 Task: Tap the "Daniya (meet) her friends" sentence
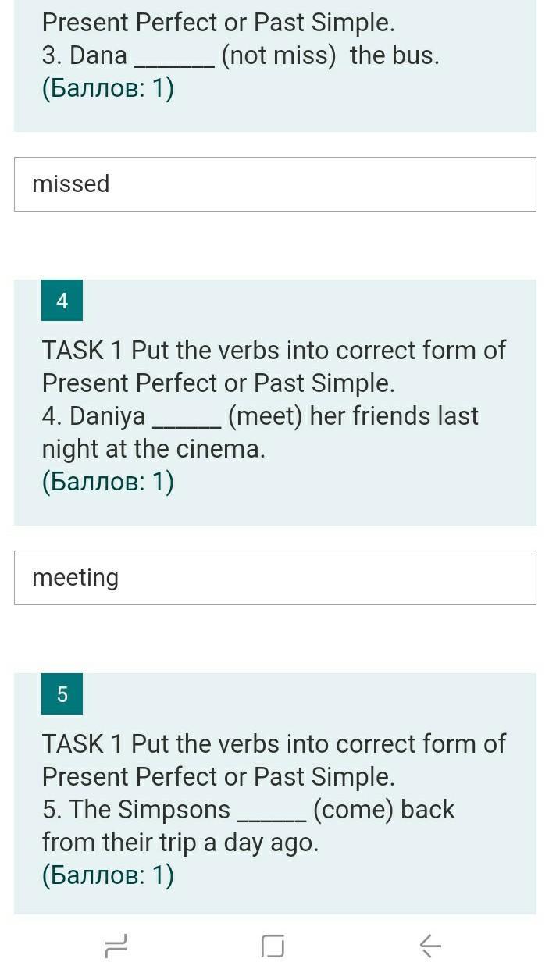click(260, 416)
